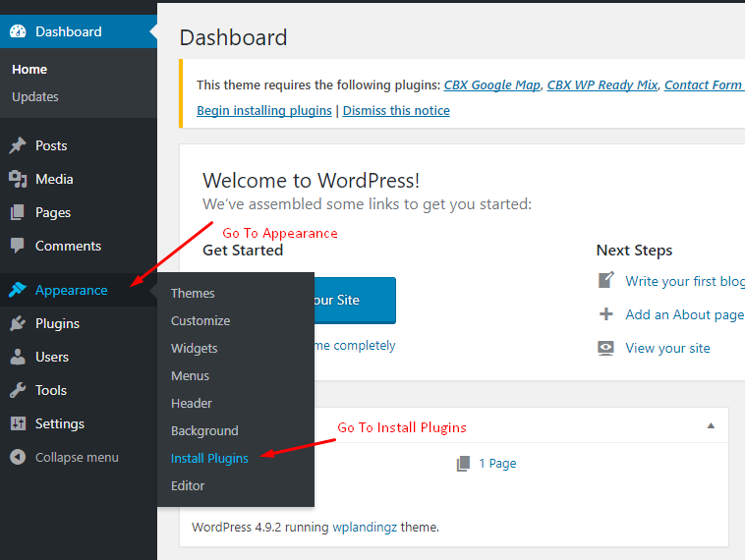Select Home under Dashboard
745x560 pixels.
coord(29,70)
